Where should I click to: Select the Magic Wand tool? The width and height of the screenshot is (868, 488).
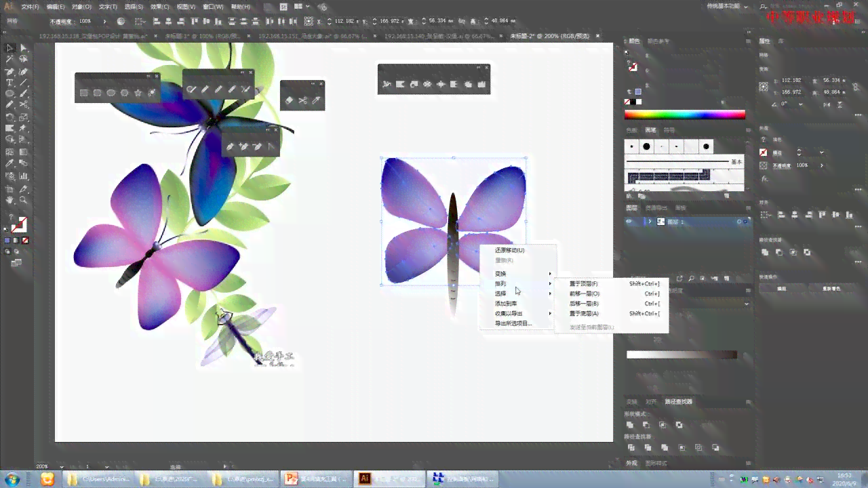pyautogui.click(x=10, y=60)
